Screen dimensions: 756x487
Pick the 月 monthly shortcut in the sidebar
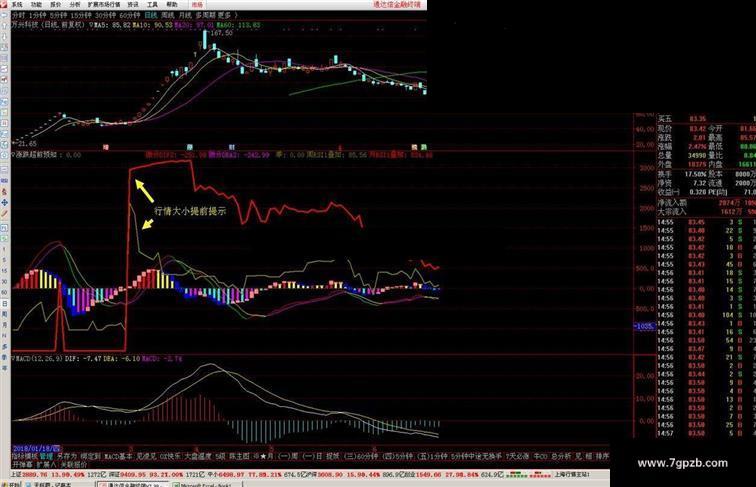[x=4, y=325]
